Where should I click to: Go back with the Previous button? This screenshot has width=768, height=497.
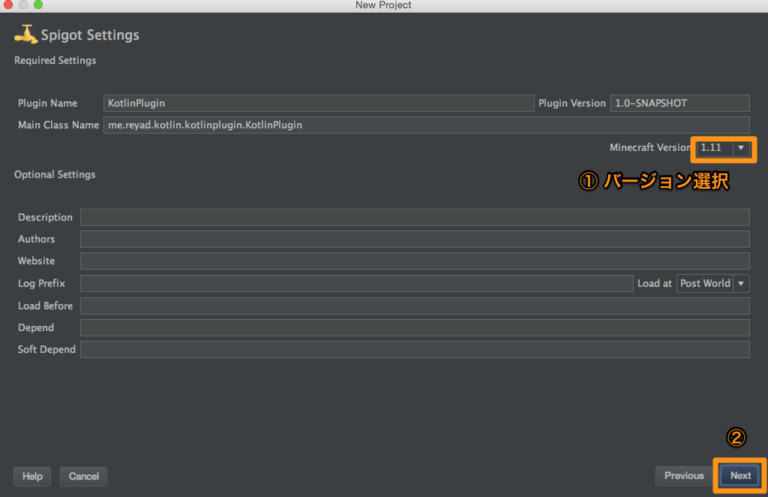point(684,475)
